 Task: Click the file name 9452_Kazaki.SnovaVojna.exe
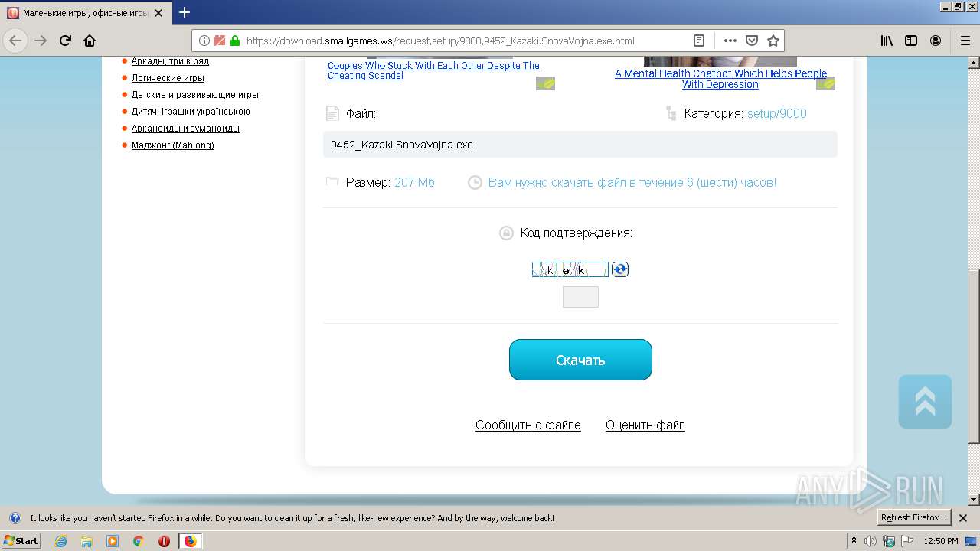(402, 145)
